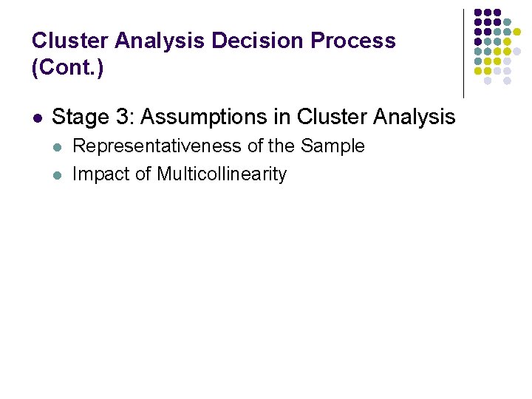Screen dimensions: 532x399
Task: Click the rightmost lavender dot in the fifth dot row
Action: 516,51
